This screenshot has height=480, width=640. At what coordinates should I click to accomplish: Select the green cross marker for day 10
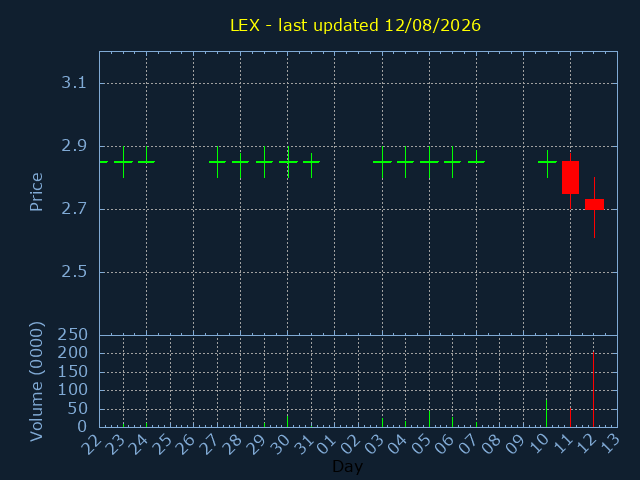click(x=547, y=164)
